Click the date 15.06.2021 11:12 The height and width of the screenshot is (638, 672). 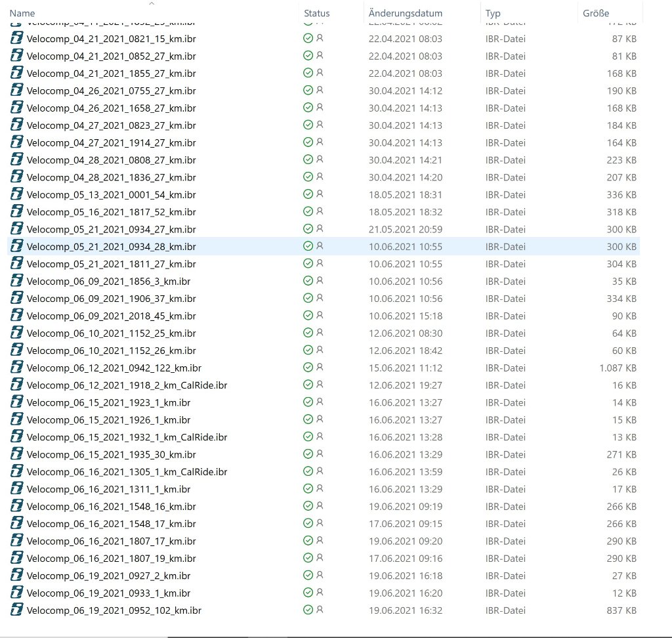pyautogui.click(x=406, y=368)
